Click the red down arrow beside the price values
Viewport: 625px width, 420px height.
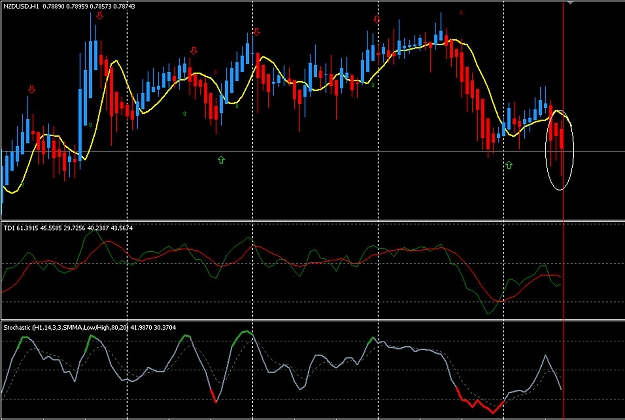[100, 16]
